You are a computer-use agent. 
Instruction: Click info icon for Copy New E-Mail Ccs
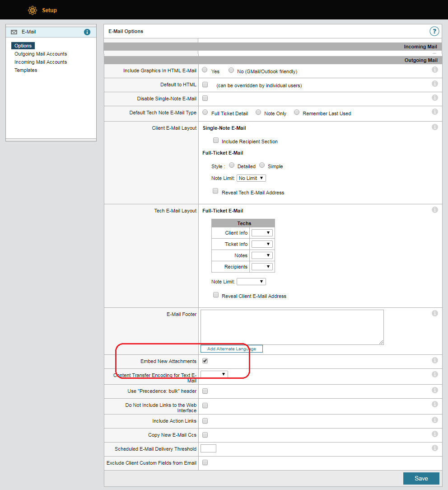pyautogui.click(x=434, y=434)
